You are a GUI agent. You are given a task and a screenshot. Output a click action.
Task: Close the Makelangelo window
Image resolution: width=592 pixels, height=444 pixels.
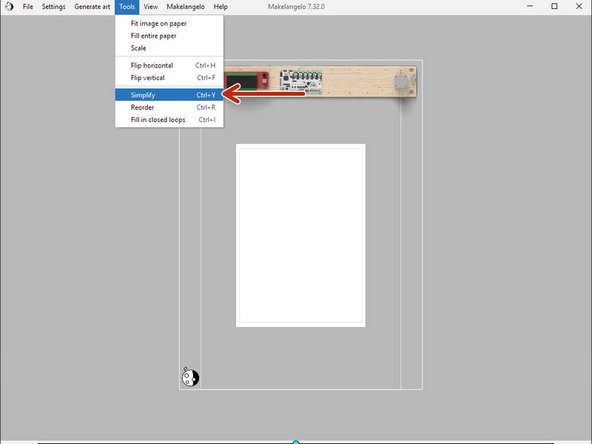[579, 6]
